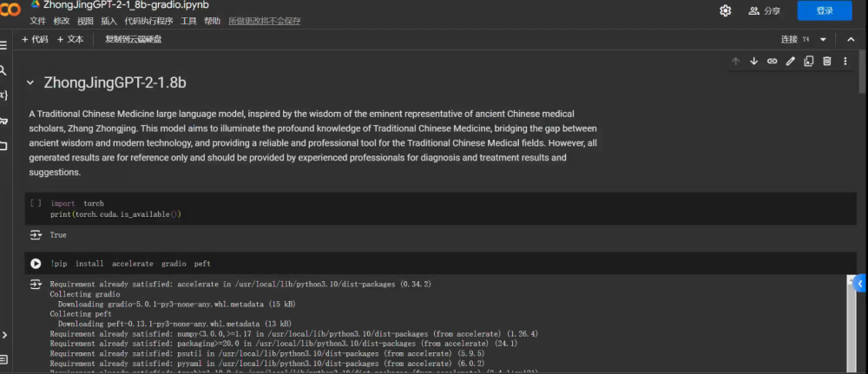Click the copy cell to tab icon

(809, 62)
